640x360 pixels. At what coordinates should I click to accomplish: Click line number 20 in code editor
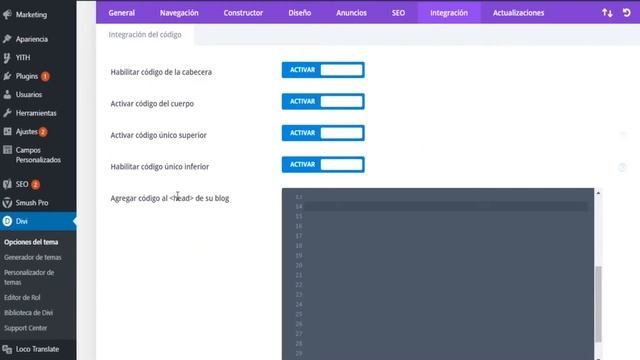pos(299,265)
